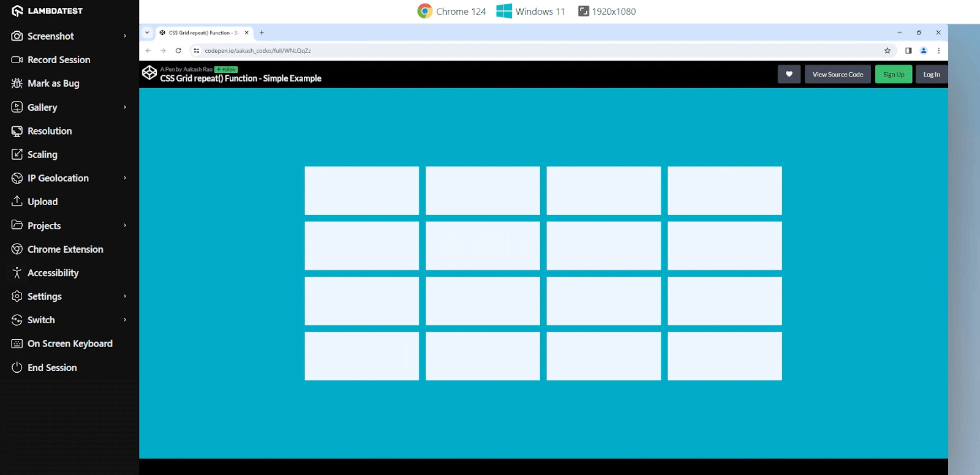Viewport: 980px width, 475px height.
Task: Click the View Source Code button
Action: point(838,74)
